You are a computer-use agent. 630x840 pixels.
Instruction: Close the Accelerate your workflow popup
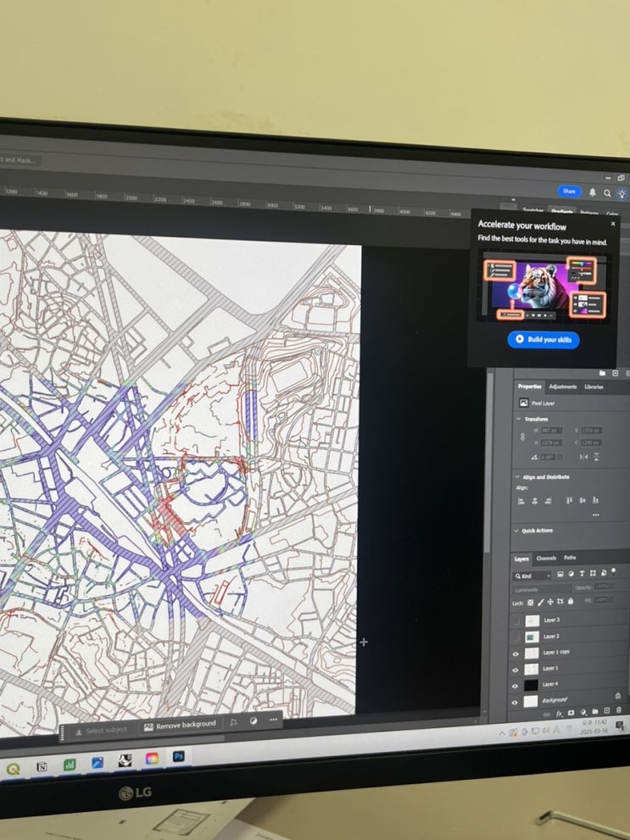coord(613,224)
